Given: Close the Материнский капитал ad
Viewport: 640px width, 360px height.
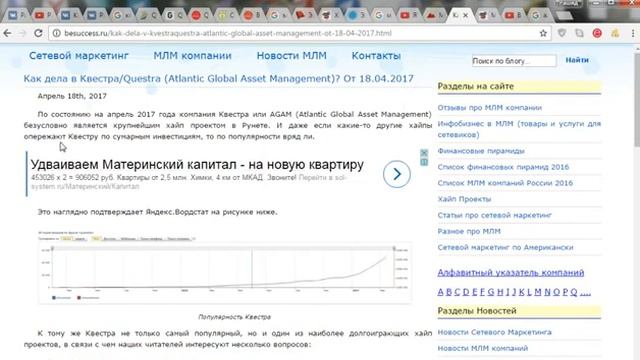Looking at the screenshot, I should click(x=424, y=153).
